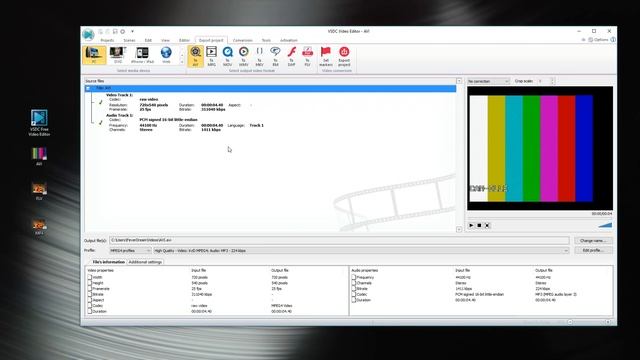Pick the To MPG output format
Viewport: 640px width, 360px height.
(x=211, y=56)
